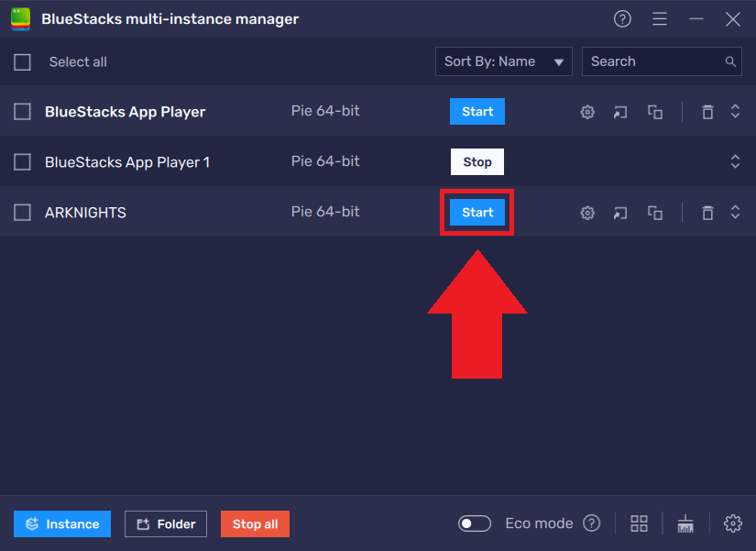Expand reorder arrows for BlueStacks App Player 1
Screen dimensions: 756x551
735,161
